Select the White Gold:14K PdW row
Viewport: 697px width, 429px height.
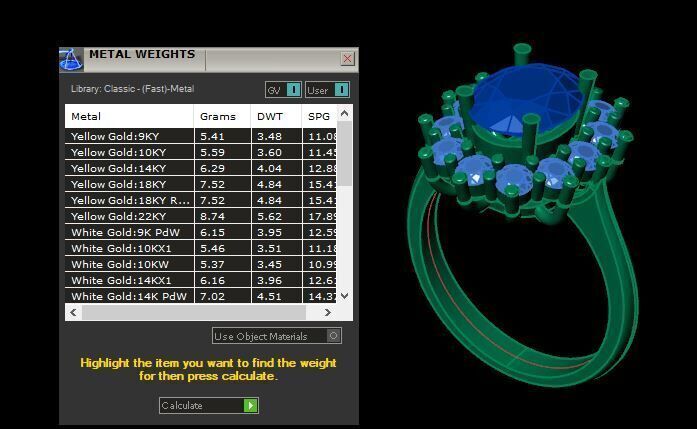200,296
